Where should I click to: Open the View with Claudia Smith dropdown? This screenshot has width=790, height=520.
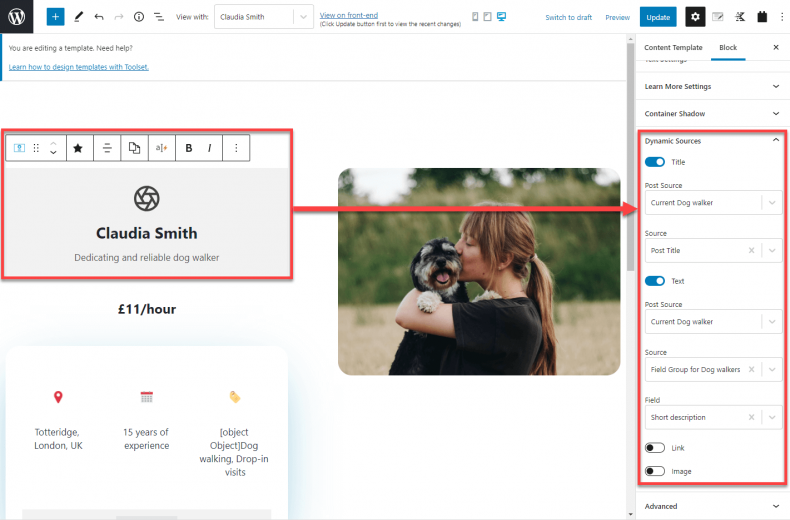264,17
